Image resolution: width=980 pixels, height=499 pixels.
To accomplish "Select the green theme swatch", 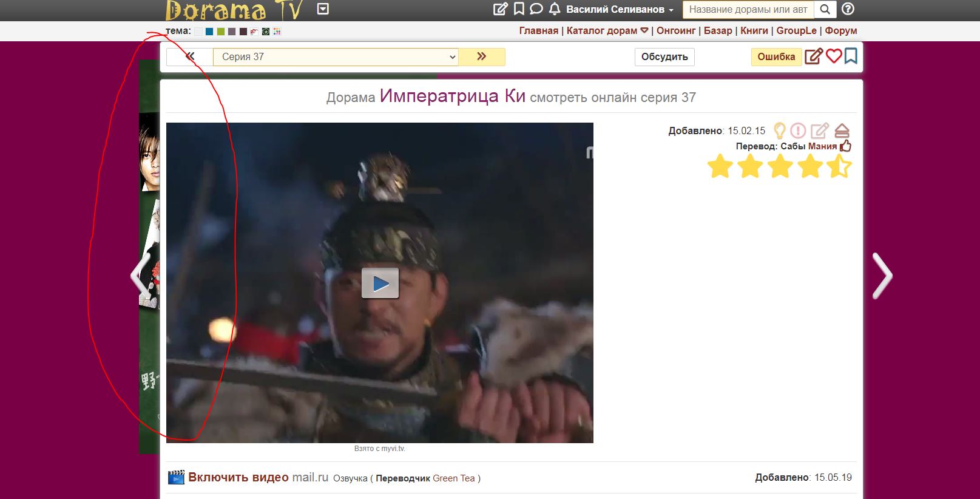I will pos(220,32).
